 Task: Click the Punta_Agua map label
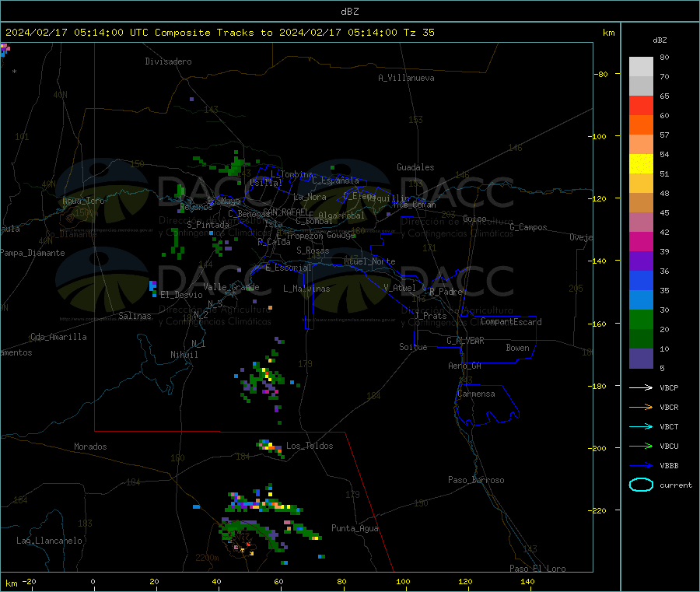(355, 528)
